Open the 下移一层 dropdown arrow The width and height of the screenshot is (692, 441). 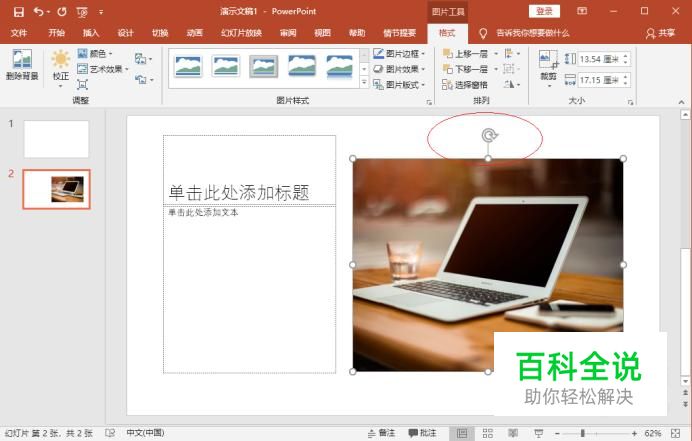coord(496,69)
